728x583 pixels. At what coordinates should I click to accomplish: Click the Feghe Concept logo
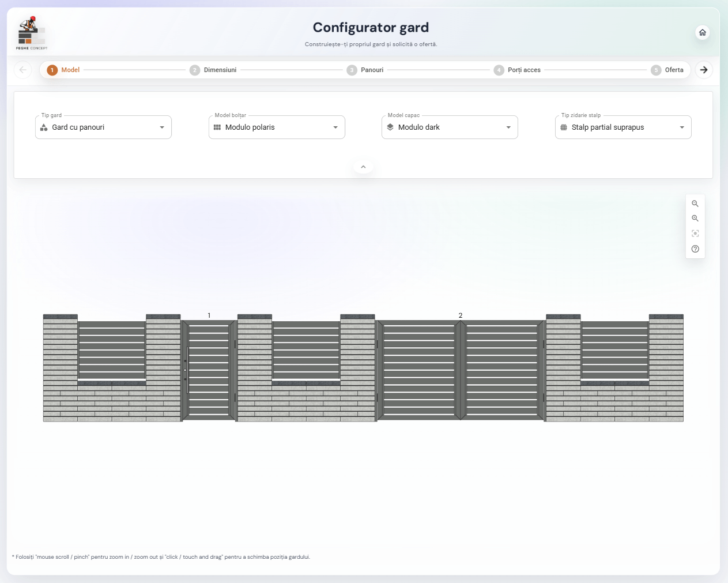click(32, 33)
